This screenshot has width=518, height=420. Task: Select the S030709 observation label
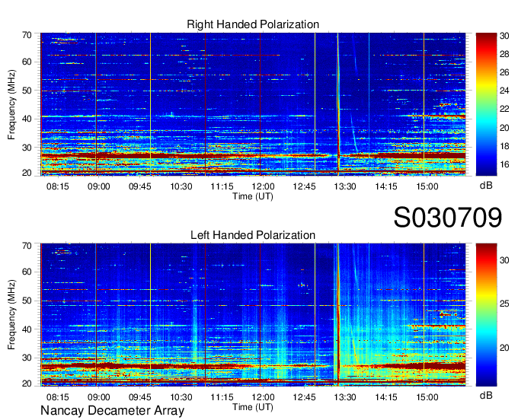point(448,218)
